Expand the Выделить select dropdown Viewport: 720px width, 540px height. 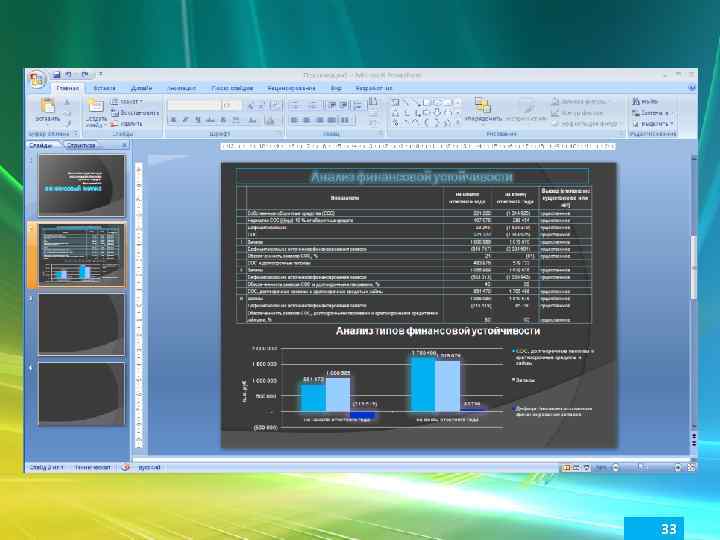click(x=652, y=124)
